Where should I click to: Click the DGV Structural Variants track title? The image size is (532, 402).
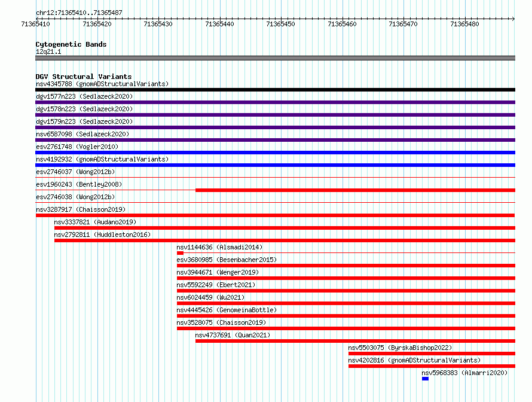pos(84,77)
